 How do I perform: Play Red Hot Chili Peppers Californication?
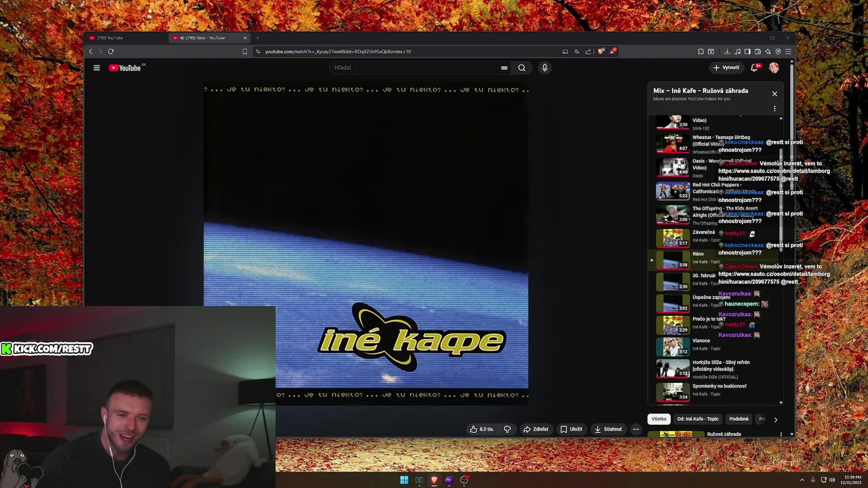(715, 191)
